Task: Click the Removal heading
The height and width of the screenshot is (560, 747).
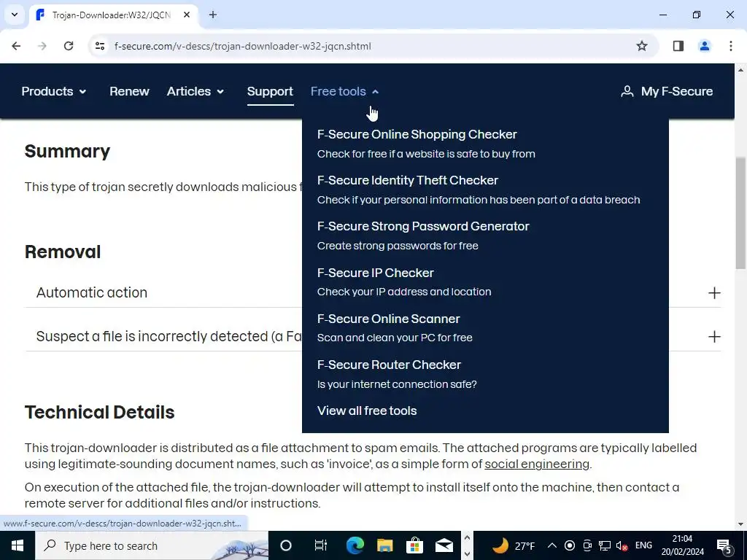Action: (63, 252)
